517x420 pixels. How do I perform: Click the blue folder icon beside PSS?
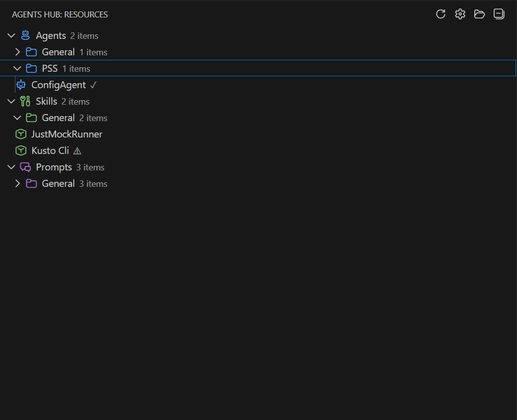[x=31, y=68]
